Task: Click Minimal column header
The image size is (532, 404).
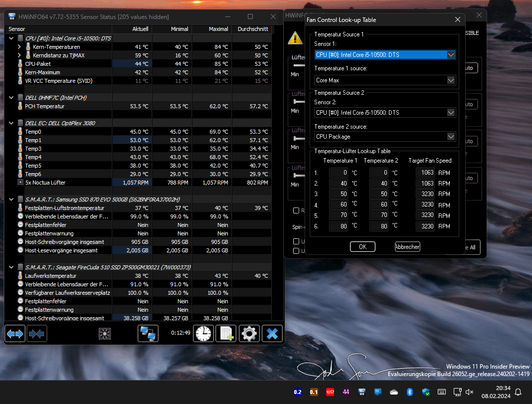Action: [x=172, y=29]
